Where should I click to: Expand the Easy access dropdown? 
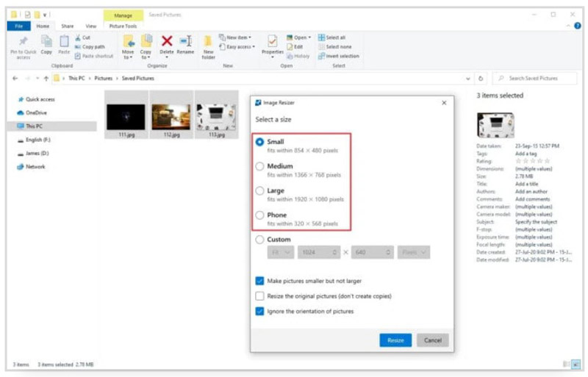tap(237, 47)
